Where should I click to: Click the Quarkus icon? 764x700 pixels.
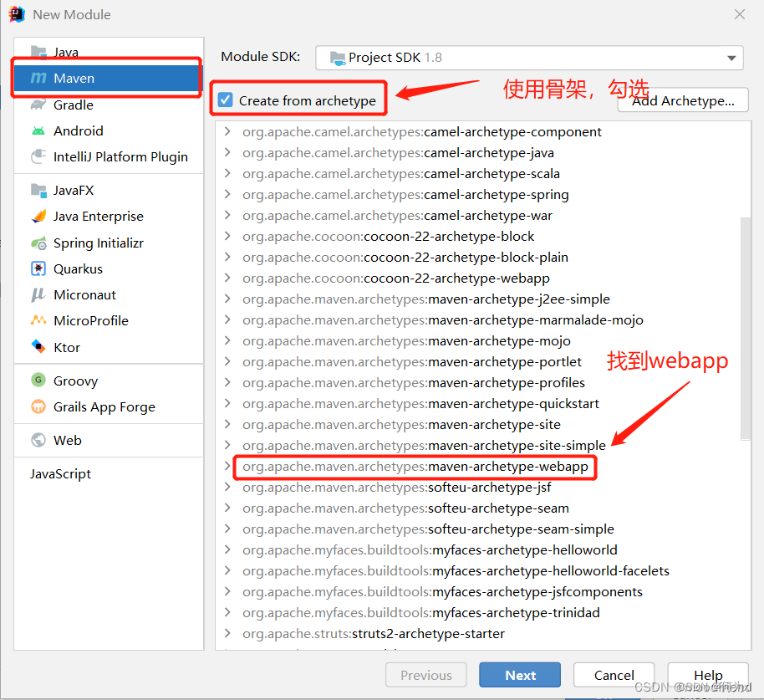tap(38, 268)
